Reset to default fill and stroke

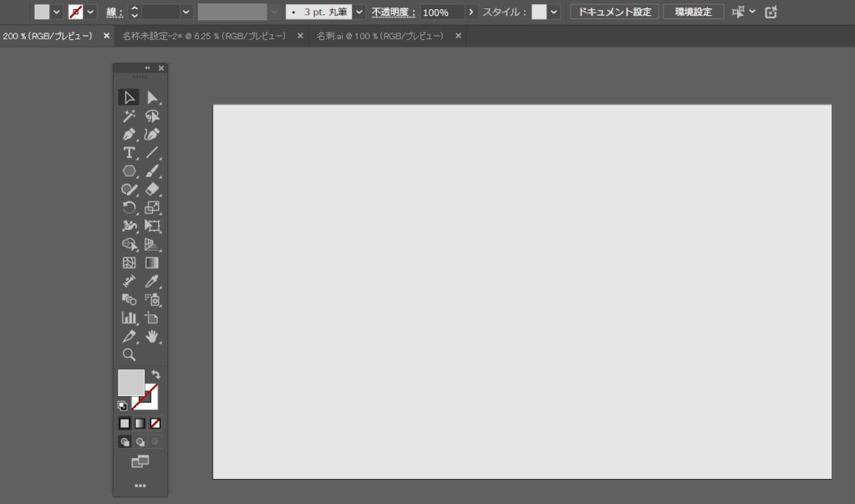tap(122, 406)
